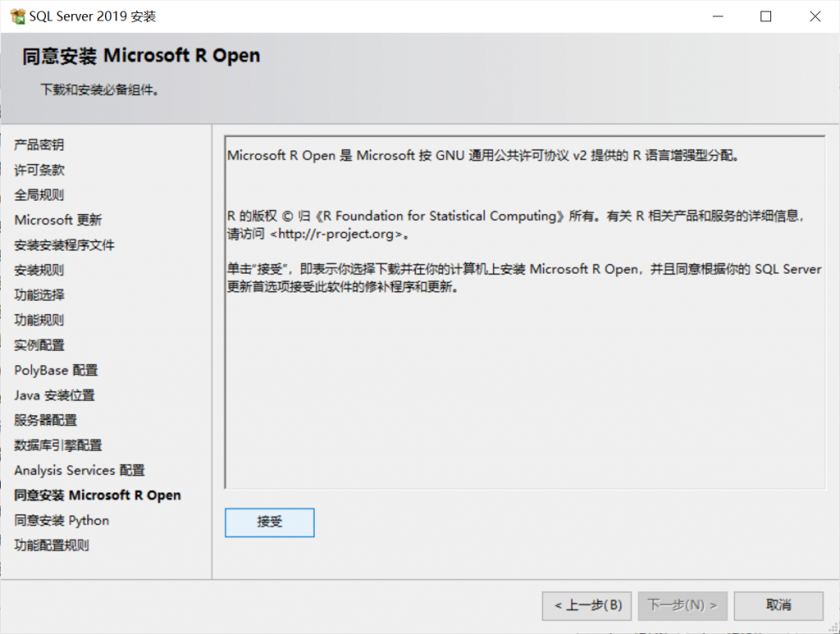Open 安装安装程序文件 step in sidebar
Image resolution: width=840 pixels, height=634 pixels.
tap(64, 245)
